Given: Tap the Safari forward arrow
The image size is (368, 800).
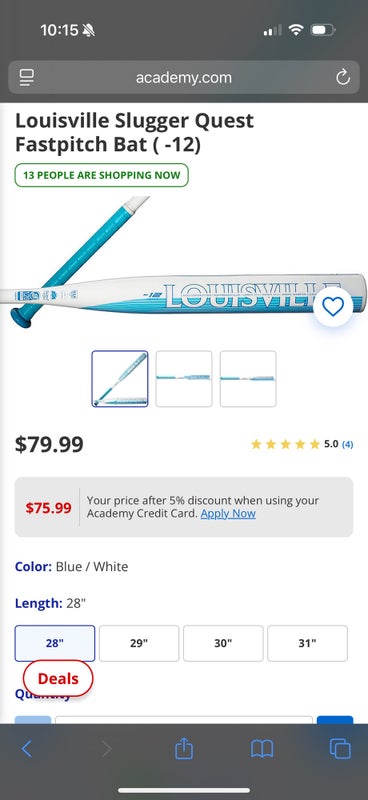Looking at the screenshot, I should pyautogui.click(x=106, y=749).
